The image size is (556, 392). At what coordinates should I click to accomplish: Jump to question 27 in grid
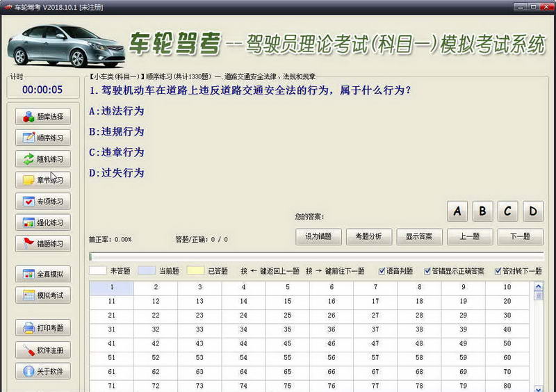(375, 316)
